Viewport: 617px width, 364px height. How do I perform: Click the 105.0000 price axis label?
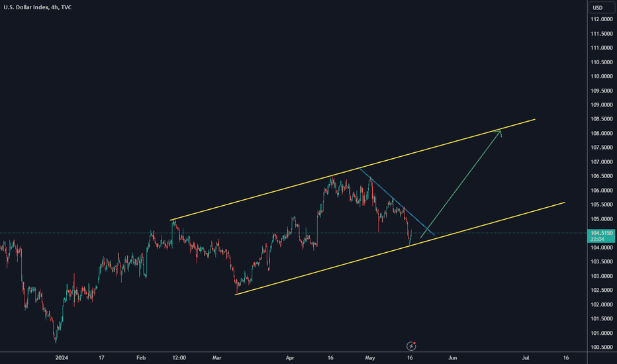tap(602, 219)
